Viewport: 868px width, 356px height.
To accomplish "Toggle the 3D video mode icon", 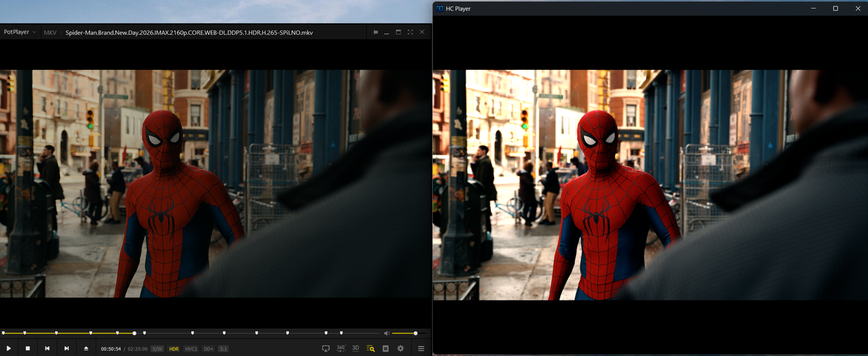I will click(x=355, y=348).
